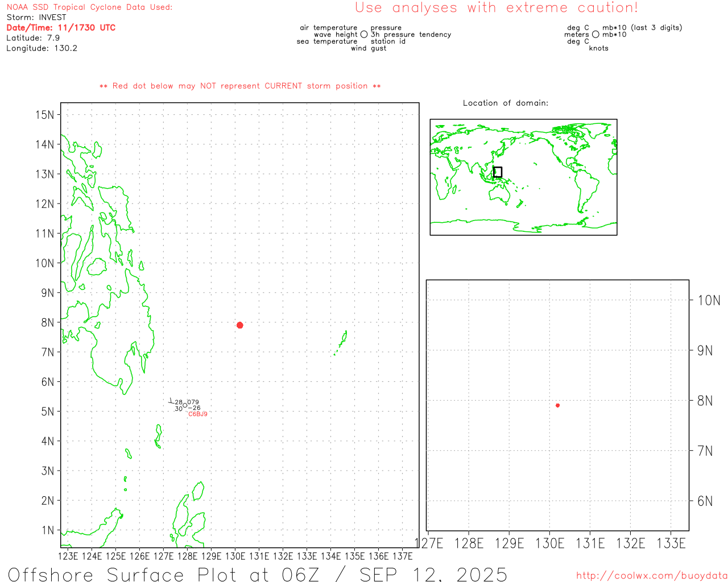Image resolution: width=728 pixels, height=582 pixels.
Task: Click the 1N latitude label on main map
Action: 48,530
